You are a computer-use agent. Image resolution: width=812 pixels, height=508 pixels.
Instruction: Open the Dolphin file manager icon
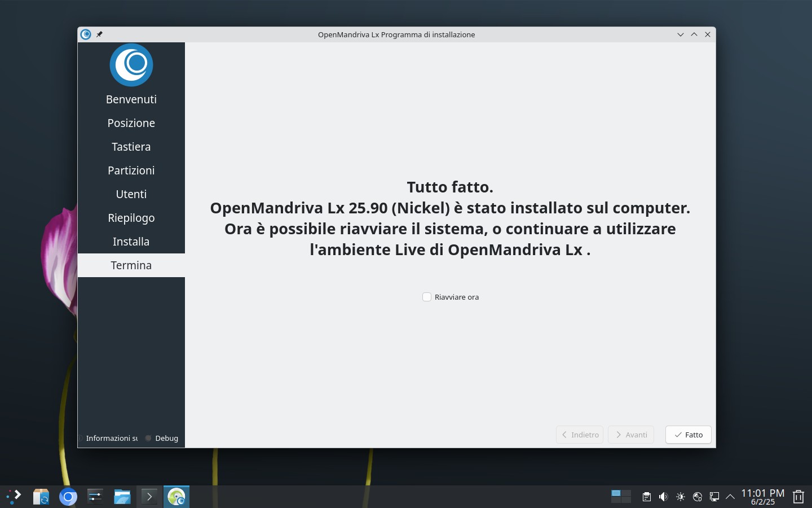(122, 497)
